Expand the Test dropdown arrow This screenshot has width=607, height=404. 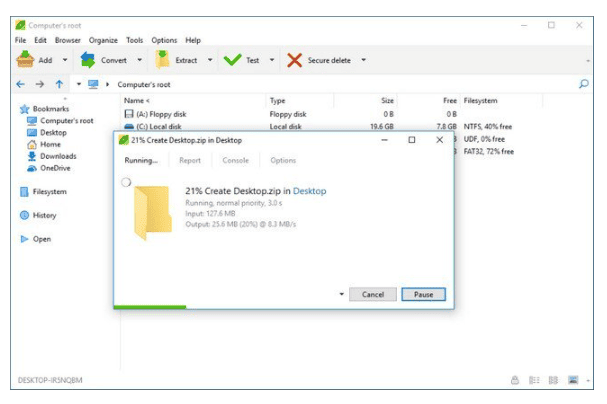click(x=272, y=60)
